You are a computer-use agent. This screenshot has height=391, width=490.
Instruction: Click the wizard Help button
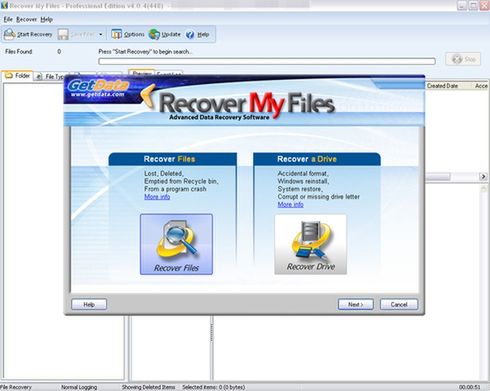tap(89, 304)
